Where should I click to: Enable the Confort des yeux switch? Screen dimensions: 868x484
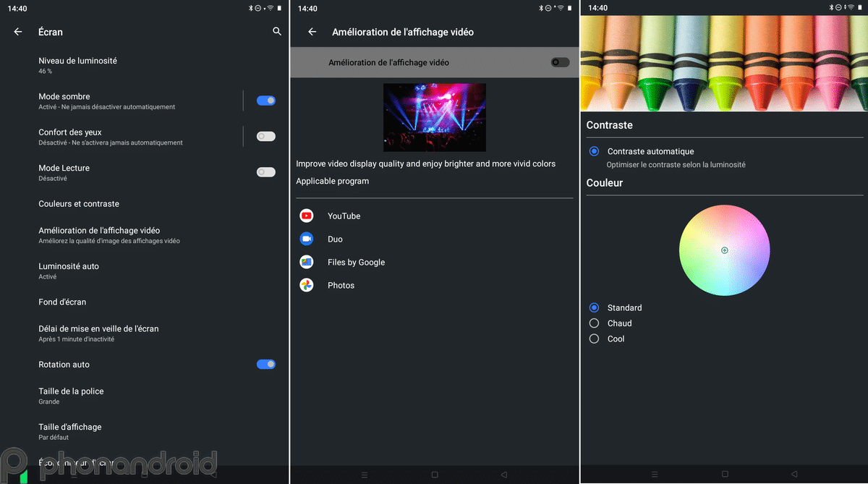266,136
